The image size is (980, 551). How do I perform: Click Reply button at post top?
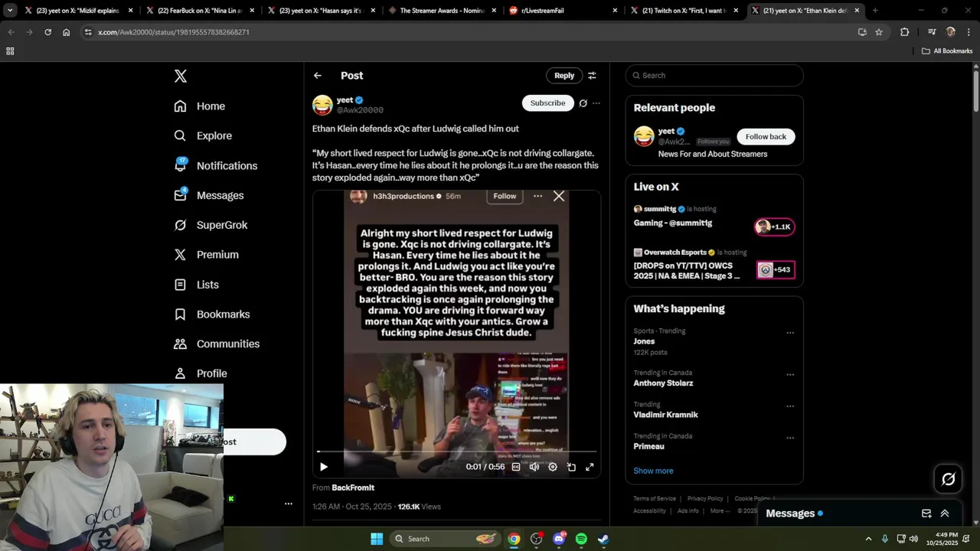[564, 76]
